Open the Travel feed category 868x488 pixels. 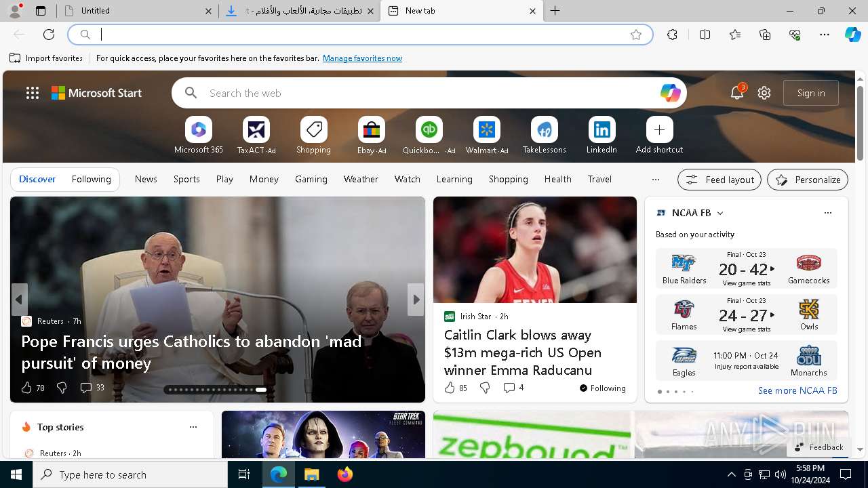pyautogui.click(x=599, y=179)
